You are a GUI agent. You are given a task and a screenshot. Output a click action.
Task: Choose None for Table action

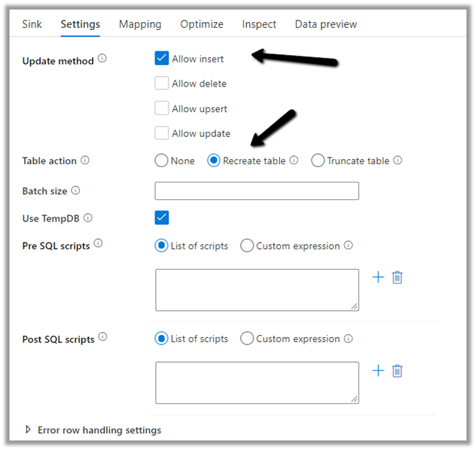(161, 161)
